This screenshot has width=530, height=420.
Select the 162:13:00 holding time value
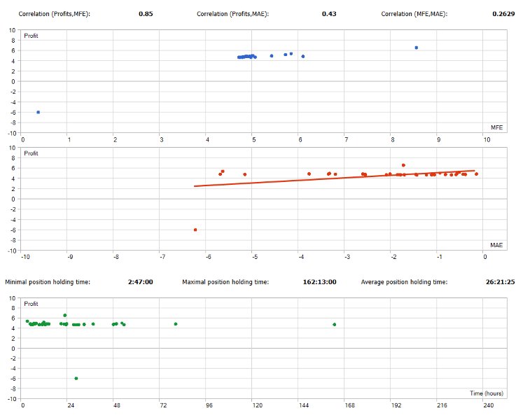(319, 282)
